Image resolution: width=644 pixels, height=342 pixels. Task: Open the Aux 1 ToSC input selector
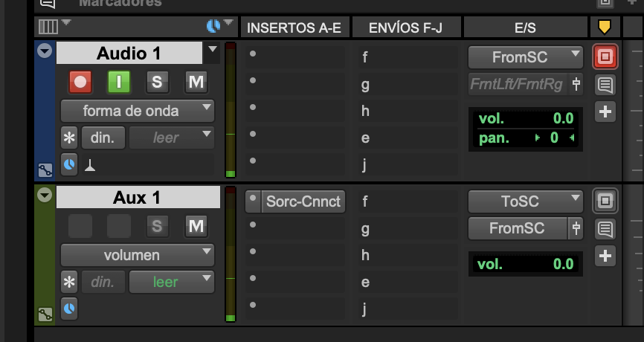coord(525,201)
